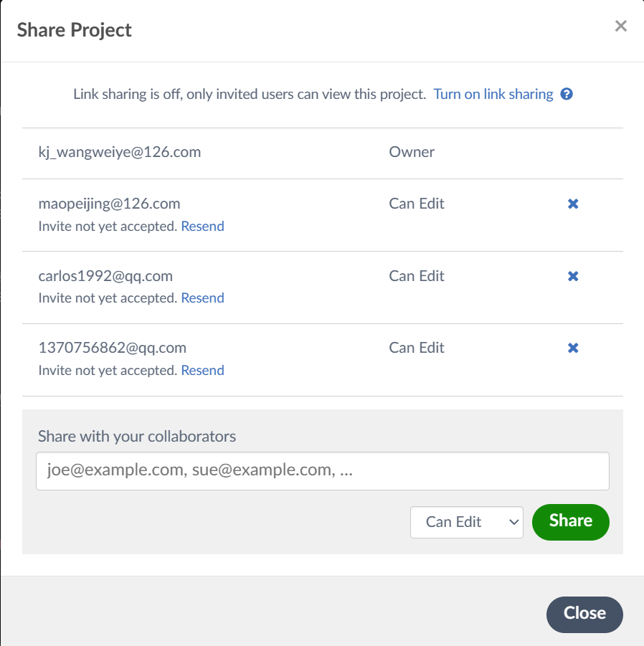Click the Close button at the bottom
This screenshot has width=644, height=646.
tap(584, 613)
